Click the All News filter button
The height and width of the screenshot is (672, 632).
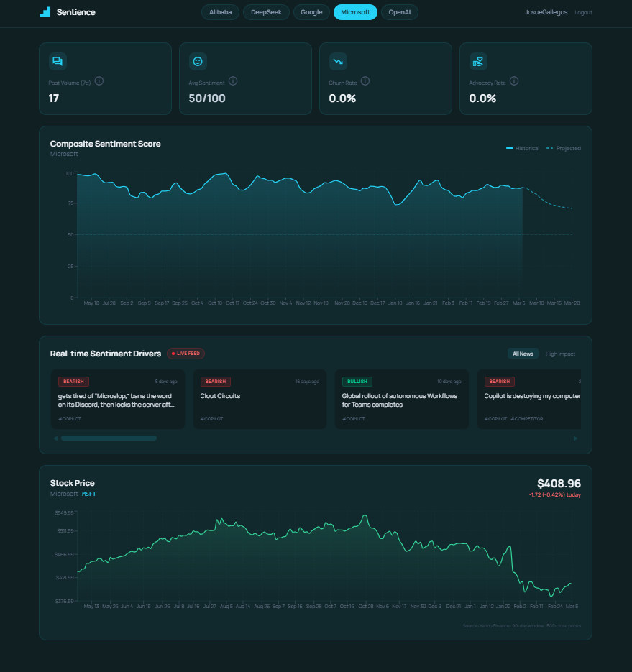(x=523, y=354)
